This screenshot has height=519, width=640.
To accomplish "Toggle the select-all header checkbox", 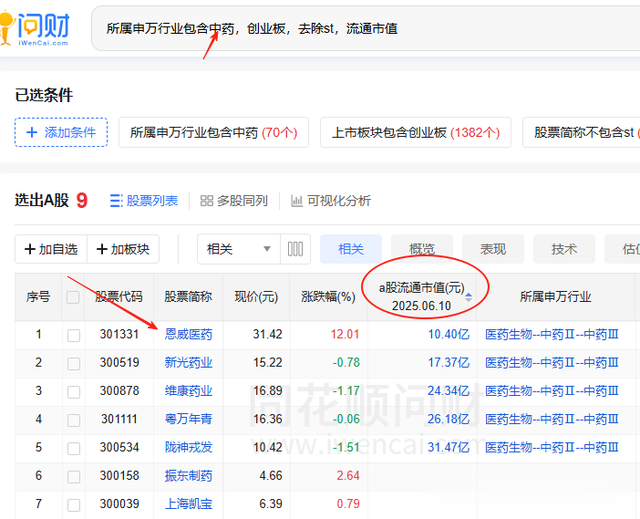I will pyautogui.click(x=73, y=297).
